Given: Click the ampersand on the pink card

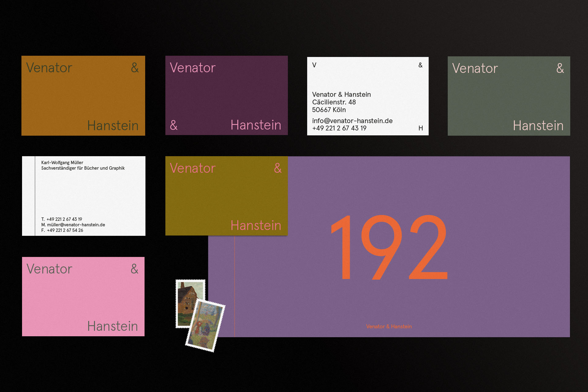Looking at the screenshot, I should tap(134, 269).
